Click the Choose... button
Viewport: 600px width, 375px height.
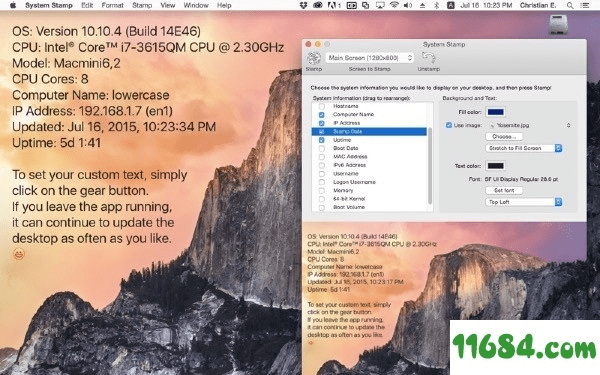(504, 137)
